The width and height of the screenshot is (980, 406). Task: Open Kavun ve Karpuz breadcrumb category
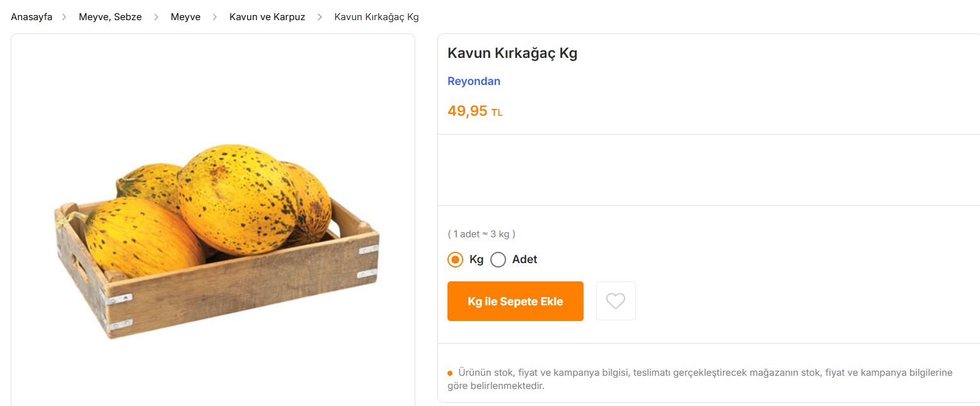(x=267, y=17)
